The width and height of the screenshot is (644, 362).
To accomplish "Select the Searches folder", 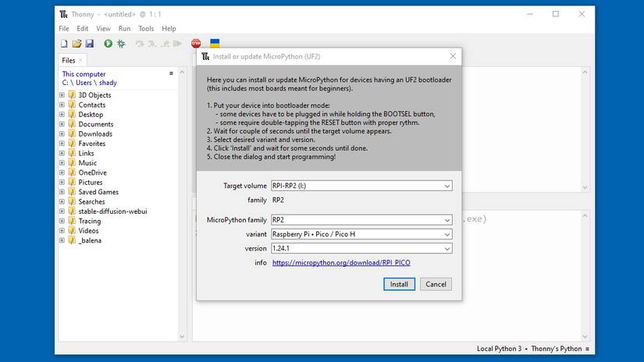I will [x=91, y=202].
